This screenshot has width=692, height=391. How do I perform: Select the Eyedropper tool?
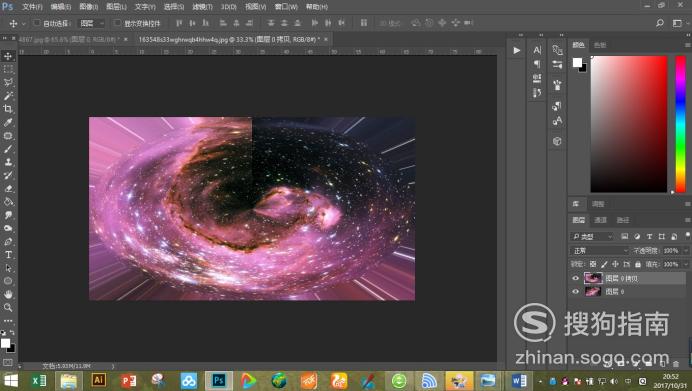tap(8, 122)
